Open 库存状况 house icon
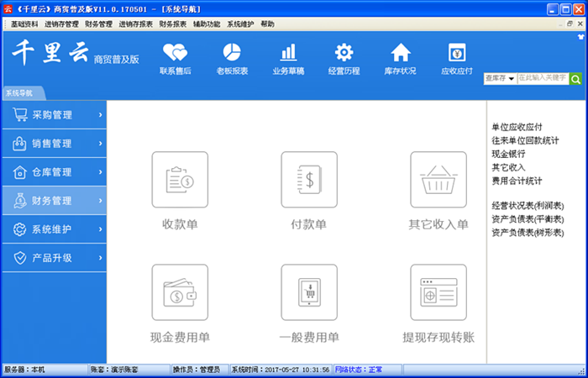This screenshot has height=378, width=588. point(401,52)
